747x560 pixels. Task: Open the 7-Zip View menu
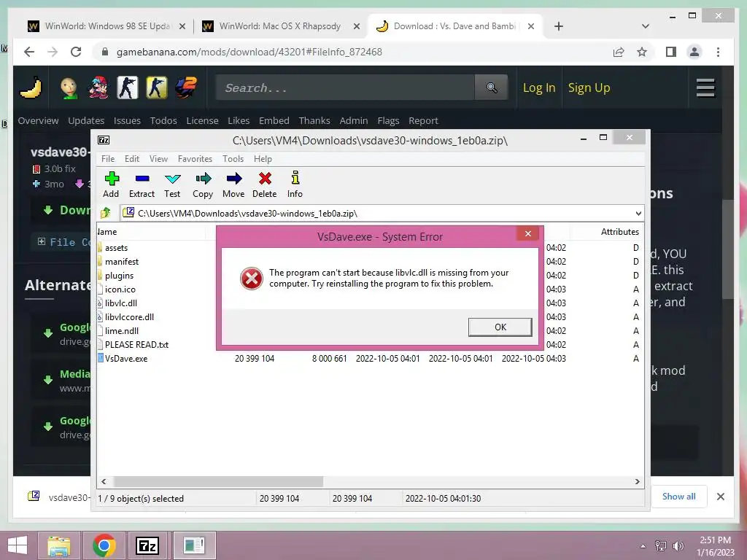[158, 158]
